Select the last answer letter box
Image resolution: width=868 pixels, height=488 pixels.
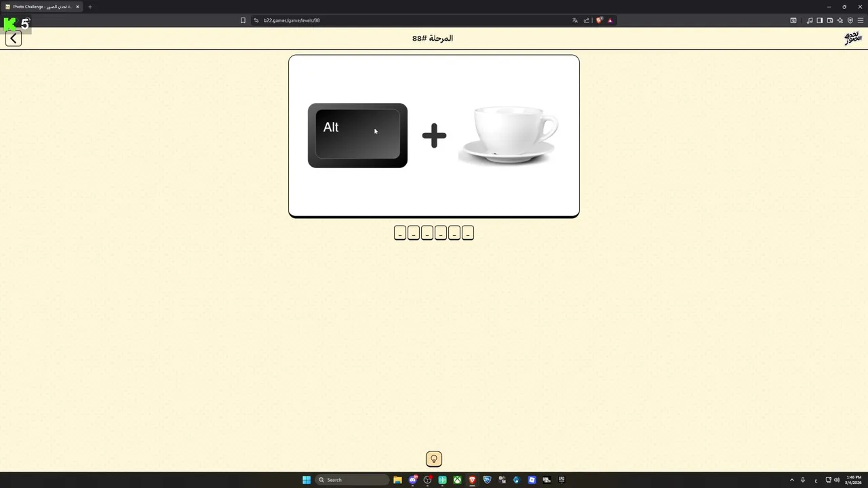point(468,233)
